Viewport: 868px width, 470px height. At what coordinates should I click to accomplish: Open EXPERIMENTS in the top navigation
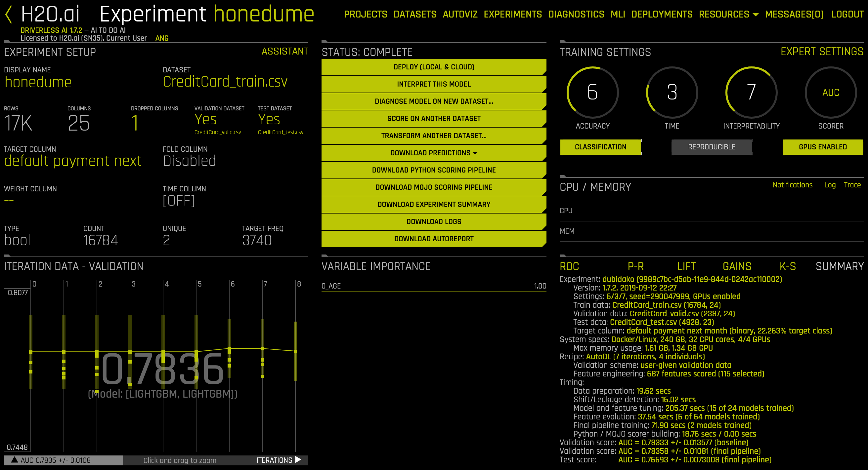coord(513,14)
